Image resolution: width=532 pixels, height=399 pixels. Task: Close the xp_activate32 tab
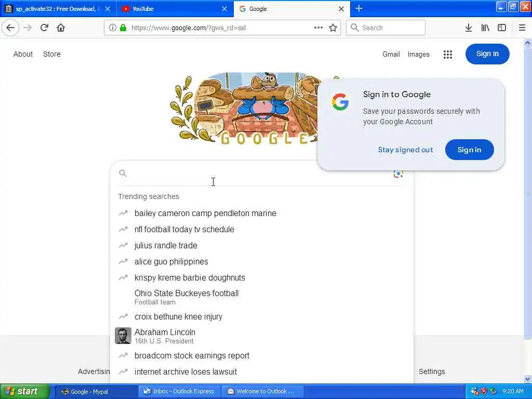click(108, 9)
